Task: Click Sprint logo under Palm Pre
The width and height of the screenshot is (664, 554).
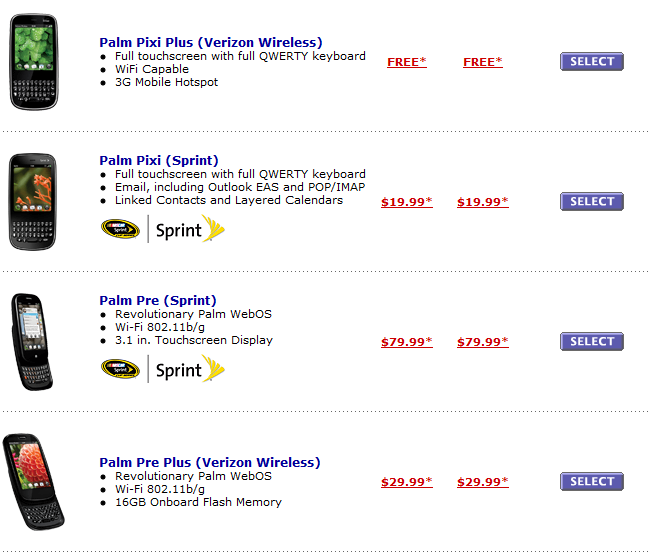Action: click(x=190, y=369)
